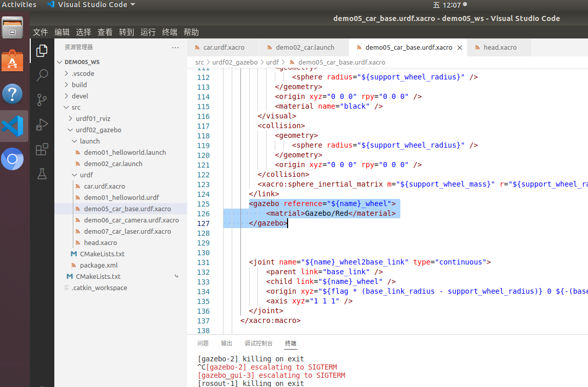Screen dimensions: 588x387
Task: Open the Testing flask view
Action: pos(42,174)
